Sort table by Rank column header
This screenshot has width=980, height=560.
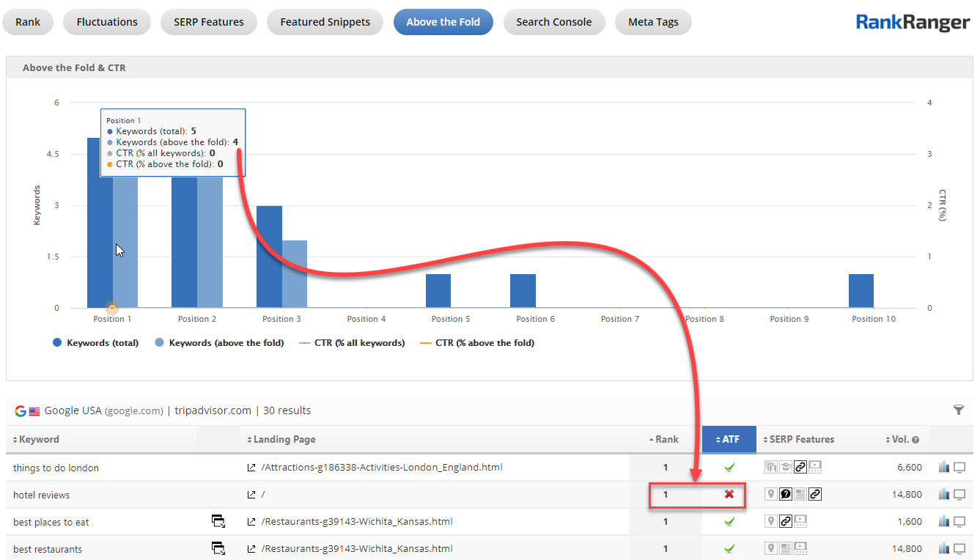click(x=664, y=439)
